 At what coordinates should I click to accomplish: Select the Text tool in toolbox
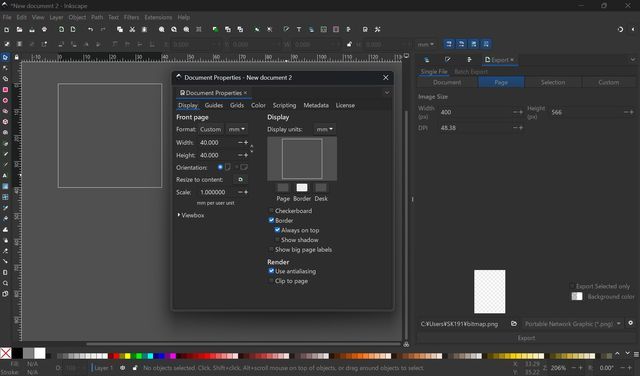pos(5,176)
